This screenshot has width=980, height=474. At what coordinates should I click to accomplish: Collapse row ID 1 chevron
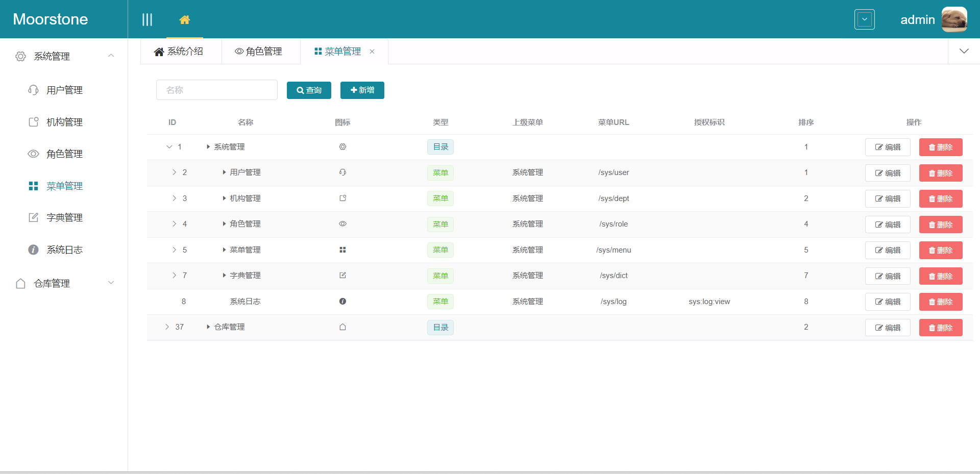(169, 147)
